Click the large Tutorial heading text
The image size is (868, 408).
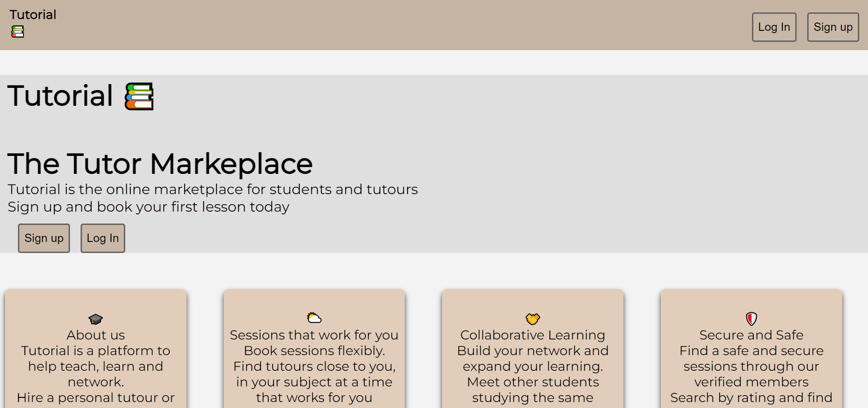[x=60, y=96]
